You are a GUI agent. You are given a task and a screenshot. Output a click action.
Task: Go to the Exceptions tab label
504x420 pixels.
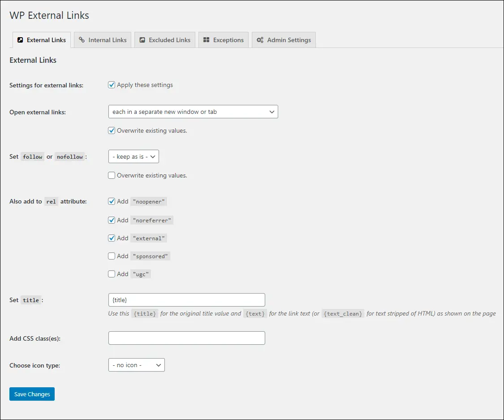coord(228,40)
